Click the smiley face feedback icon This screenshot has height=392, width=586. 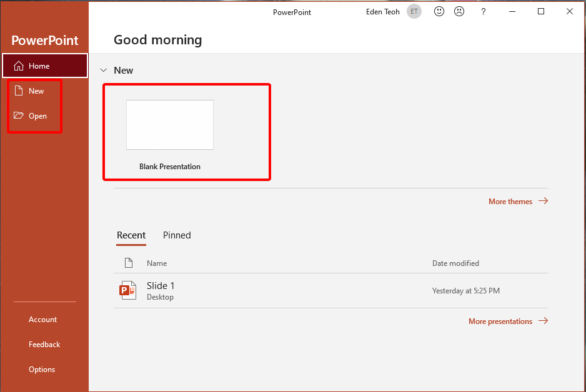(x=439, y=12)
